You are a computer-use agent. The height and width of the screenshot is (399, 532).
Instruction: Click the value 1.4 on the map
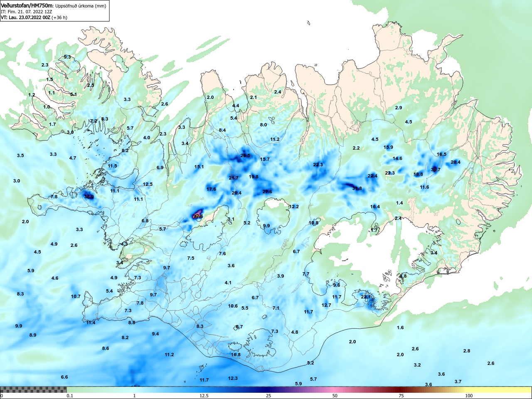400,203
